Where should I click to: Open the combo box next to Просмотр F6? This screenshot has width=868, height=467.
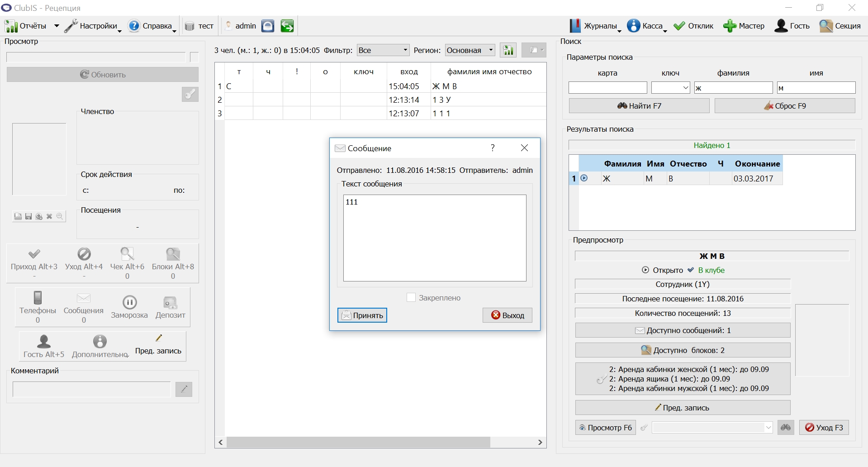(x=712, y=428)
